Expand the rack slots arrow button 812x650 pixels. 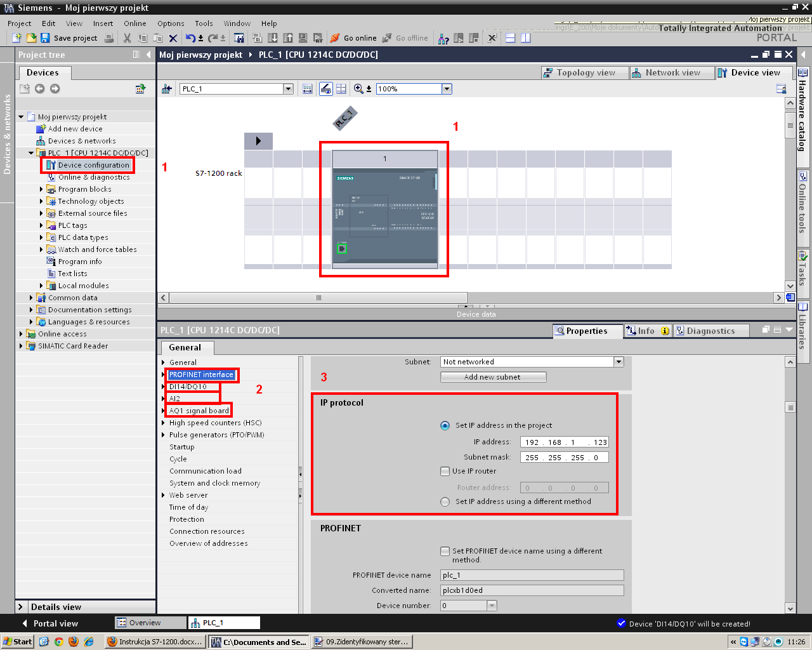258,141
